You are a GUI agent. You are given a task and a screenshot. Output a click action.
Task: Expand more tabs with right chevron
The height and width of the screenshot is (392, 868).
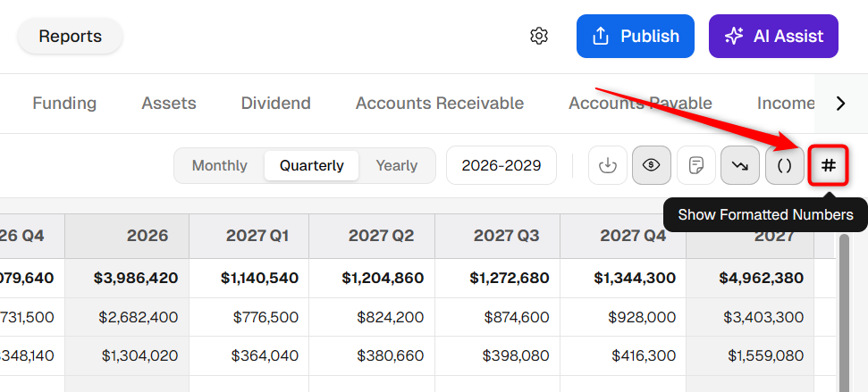840,104
